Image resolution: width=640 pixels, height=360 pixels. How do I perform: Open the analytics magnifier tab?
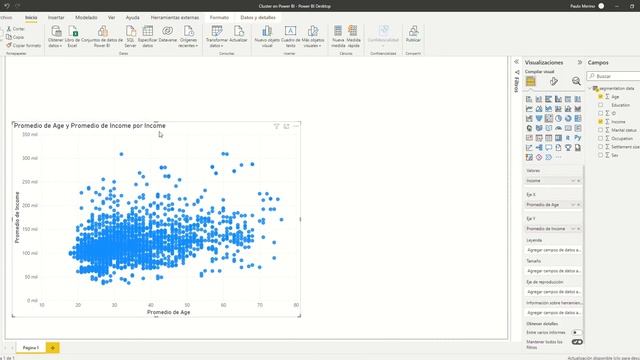[x=576, y=81]
